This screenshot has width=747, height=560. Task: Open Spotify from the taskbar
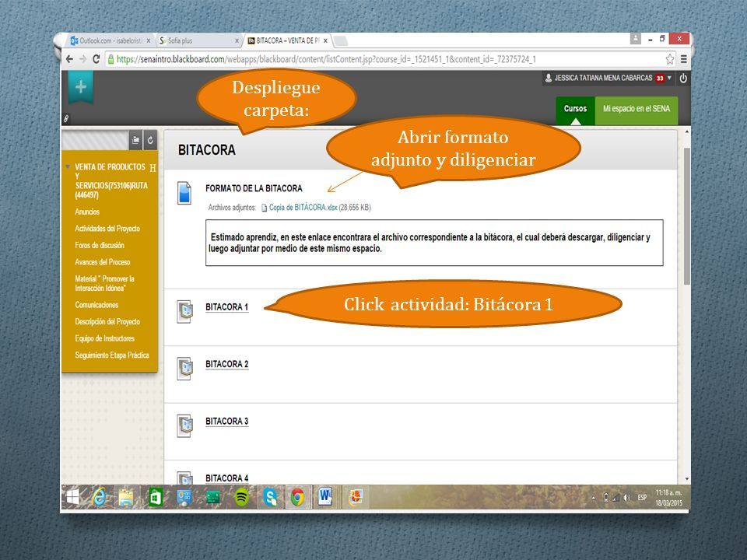[241, 498]
